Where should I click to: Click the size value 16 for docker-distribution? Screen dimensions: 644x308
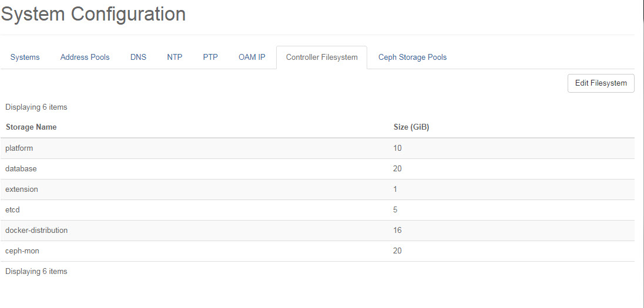point(397,231)
